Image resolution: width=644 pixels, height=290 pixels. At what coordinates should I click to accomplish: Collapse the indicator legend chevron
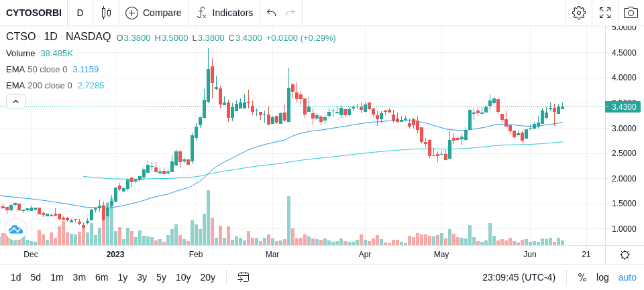pyautogui.click(x=15, y=101)
